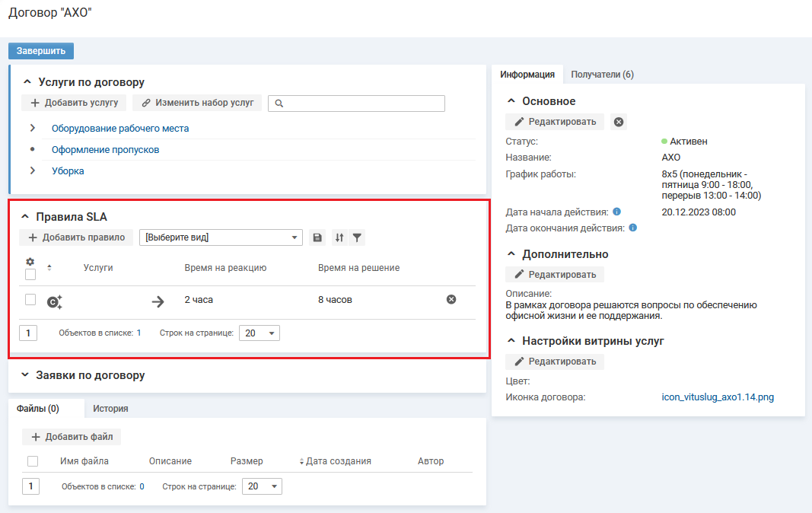Toggle the select-all checkbox in SLA rules header
The image size is (812, 513).
tap(30, 274)
